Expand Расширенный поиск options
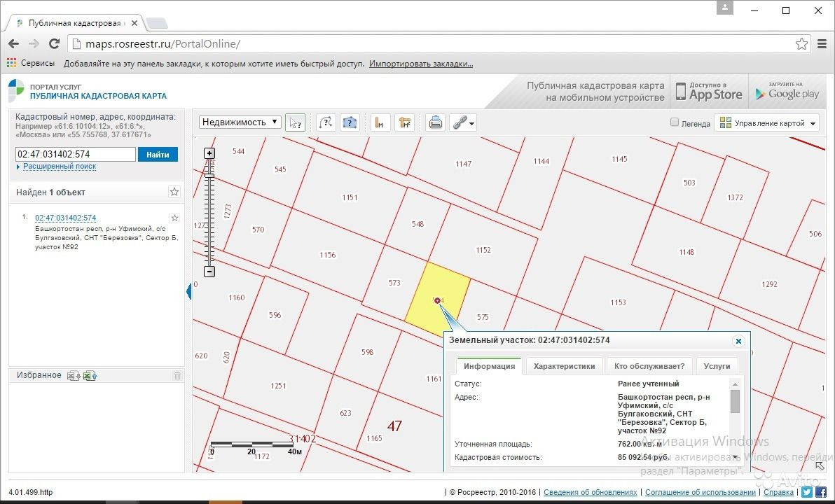Viewport: 835px width, 504px height. pyautogui.click(x=59, y=167)
